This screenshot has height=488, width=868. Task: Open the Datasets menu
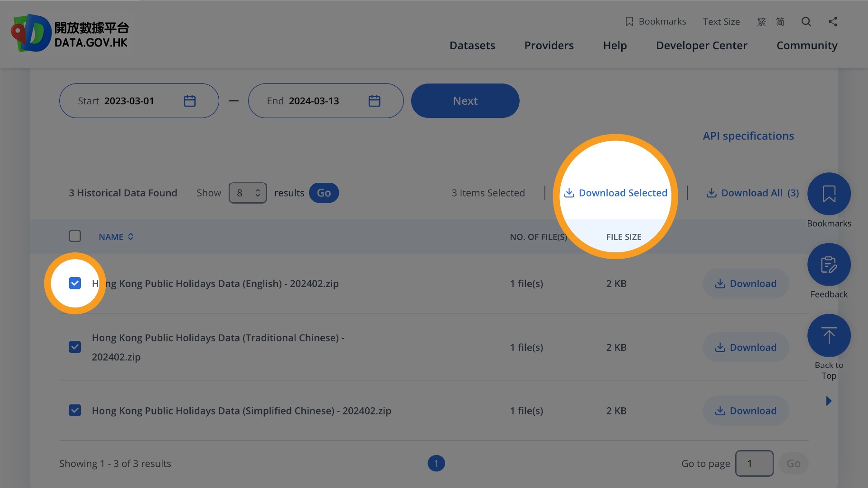472,46
